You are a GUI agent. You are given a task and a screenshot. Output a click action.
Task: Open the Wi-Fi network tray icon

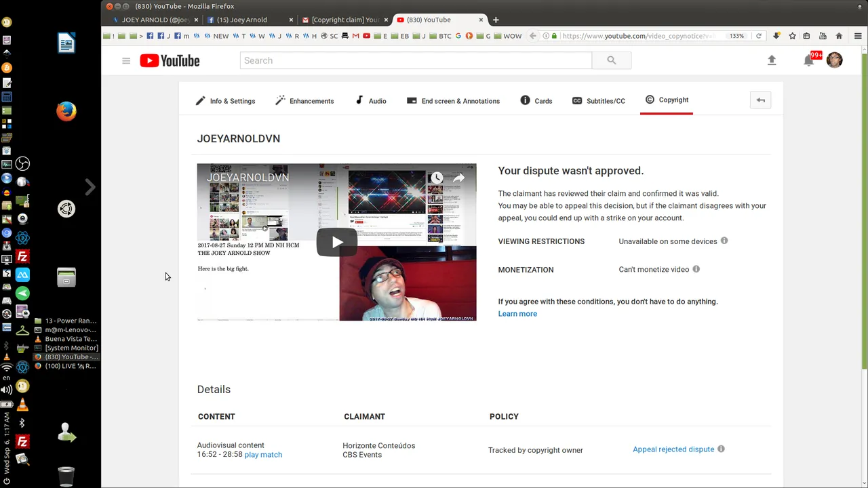pos(7,368)
